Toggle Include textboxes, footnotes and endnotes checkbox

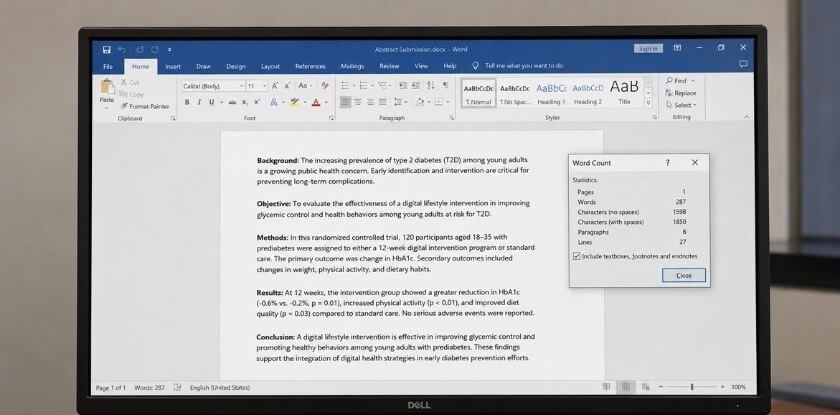576,256
